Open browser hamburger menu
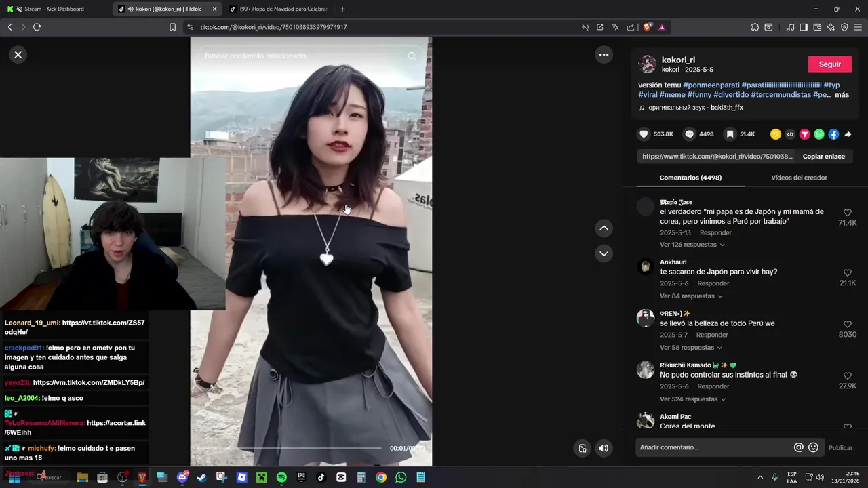Viewport: 868px width, 488px height. [858, 27]
